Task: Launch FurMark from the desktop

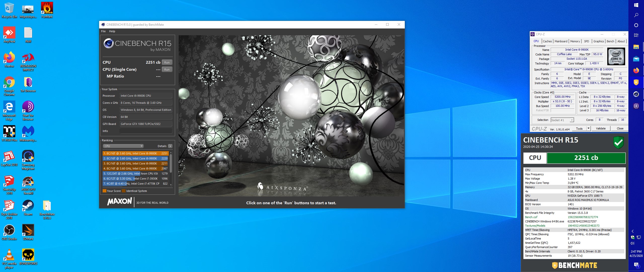Action: [x=47, y=10]
